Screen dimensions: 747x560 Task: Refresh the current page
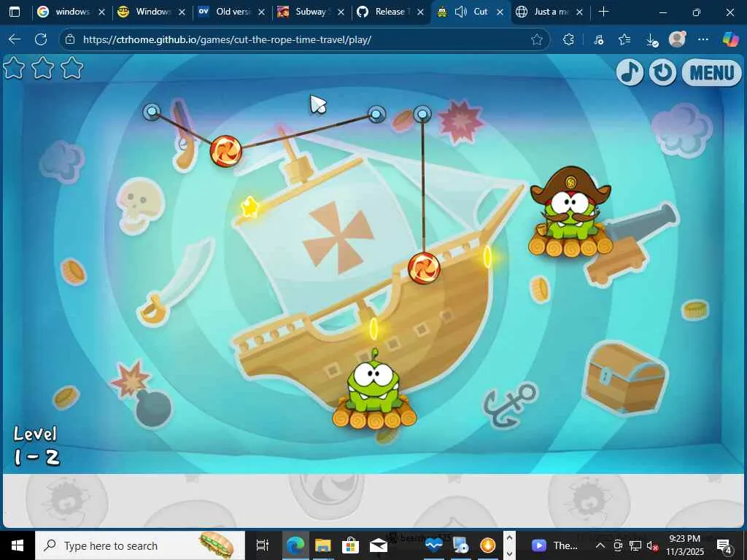[x=41, y=39]
